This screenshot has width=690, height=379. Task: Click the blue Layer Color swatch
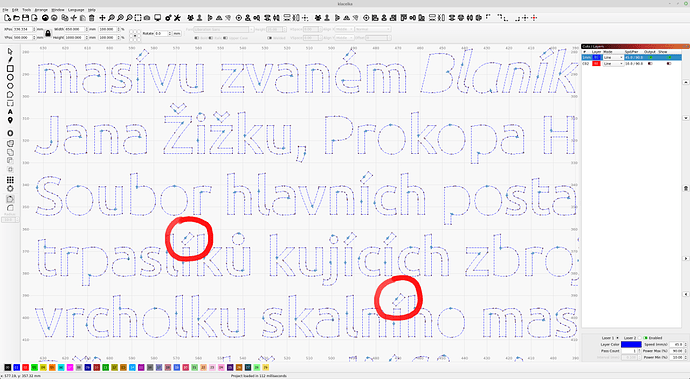(631, 344)
